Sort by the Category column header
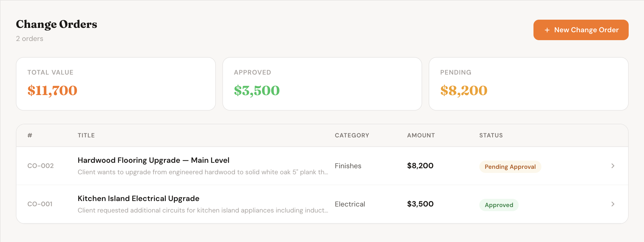Screen dimensions: 644x242 click(352, 135)
